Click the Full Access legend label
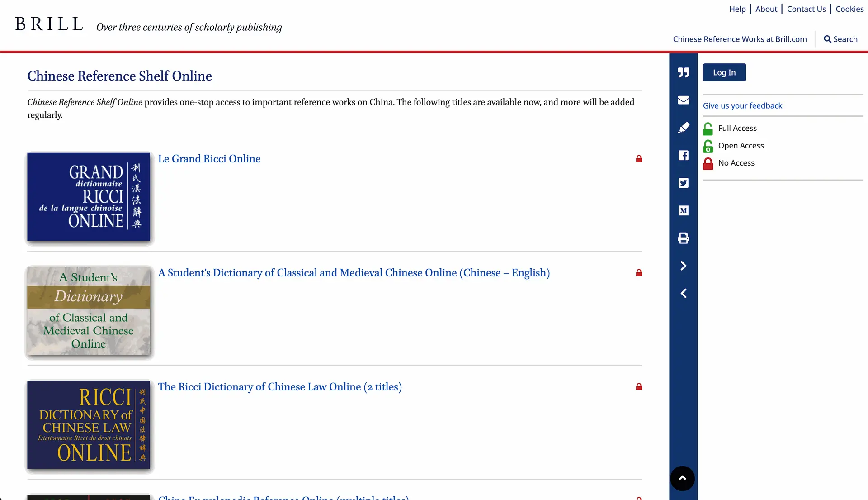Screen dimensions: 868x500 click(737, 128)
